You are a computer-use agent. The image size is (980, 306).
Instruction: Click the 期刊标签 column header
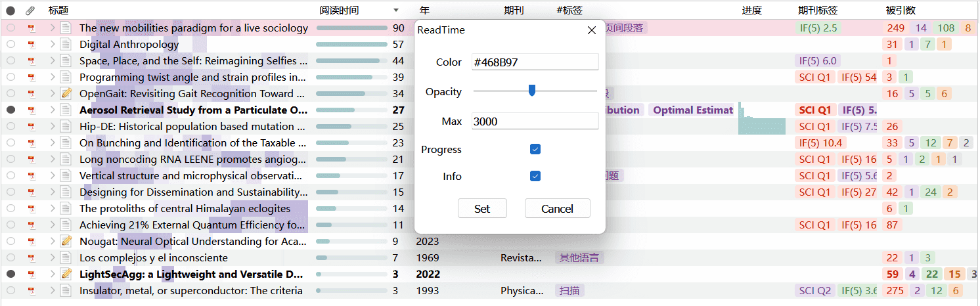(818, 11)
